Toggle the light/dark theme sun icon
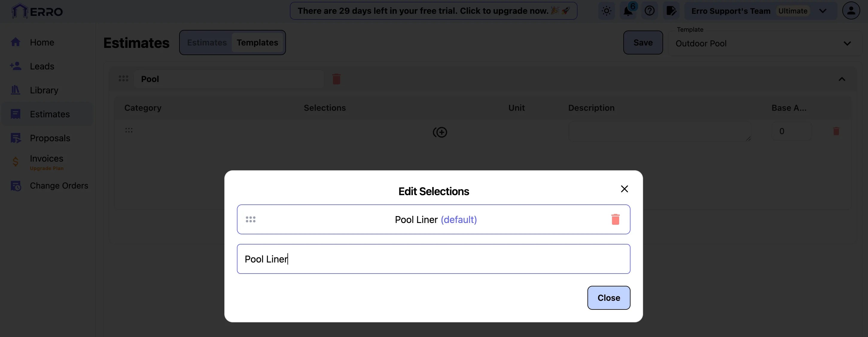 click(x=606, y=11)
